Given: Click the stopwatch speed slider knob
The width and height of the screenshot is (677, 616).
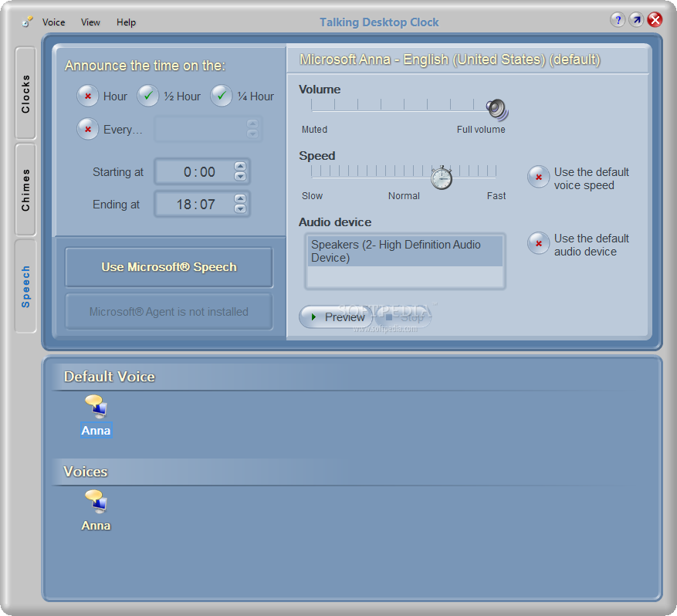Looking at the screenshot, I should coord(442,178).
